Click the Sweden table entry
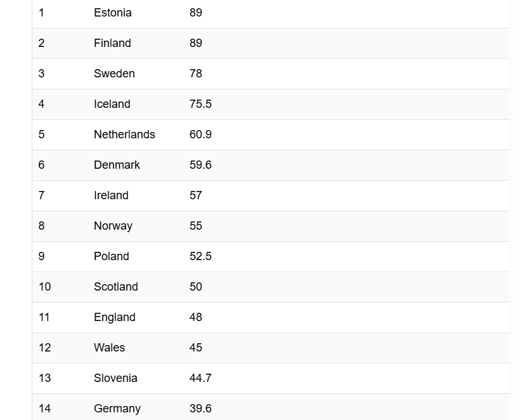 114,74
